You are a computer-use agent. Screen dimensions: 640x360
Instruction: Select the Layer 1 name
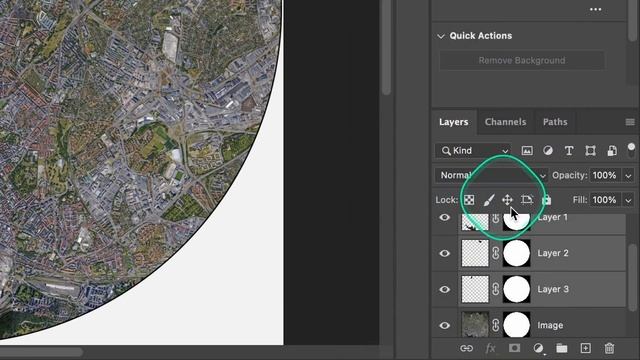click(x=553, y=218)
